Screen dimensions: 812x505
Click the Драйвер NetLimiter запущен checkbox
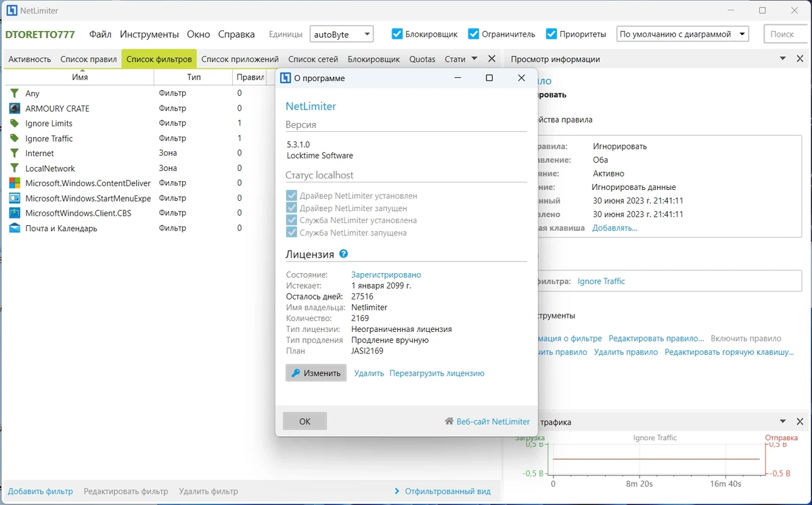coord(292,208)
